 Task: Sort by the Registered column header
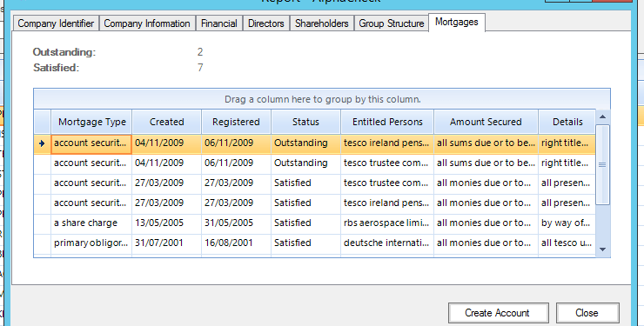pyautogui.click(x=236, y=122)
